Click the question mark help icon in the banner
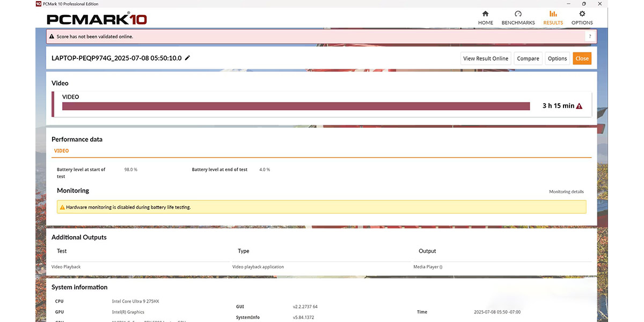 [x=590, y=36]
